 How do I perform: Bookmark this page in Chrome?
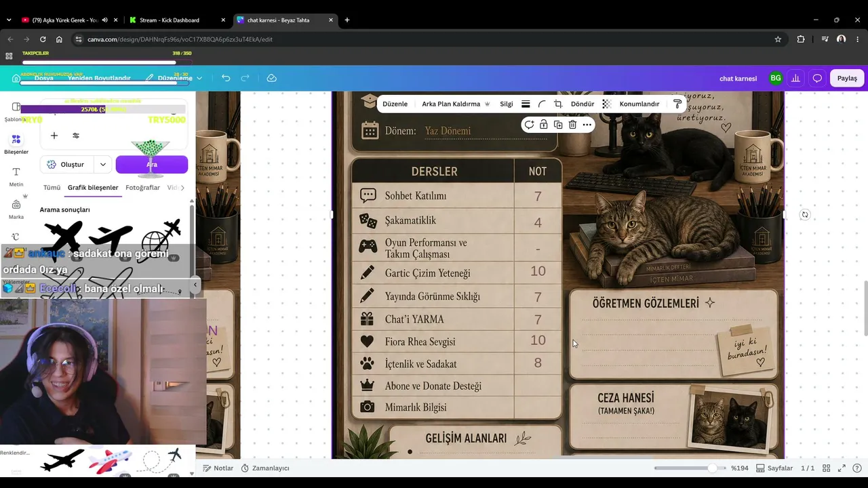(778, 39)
